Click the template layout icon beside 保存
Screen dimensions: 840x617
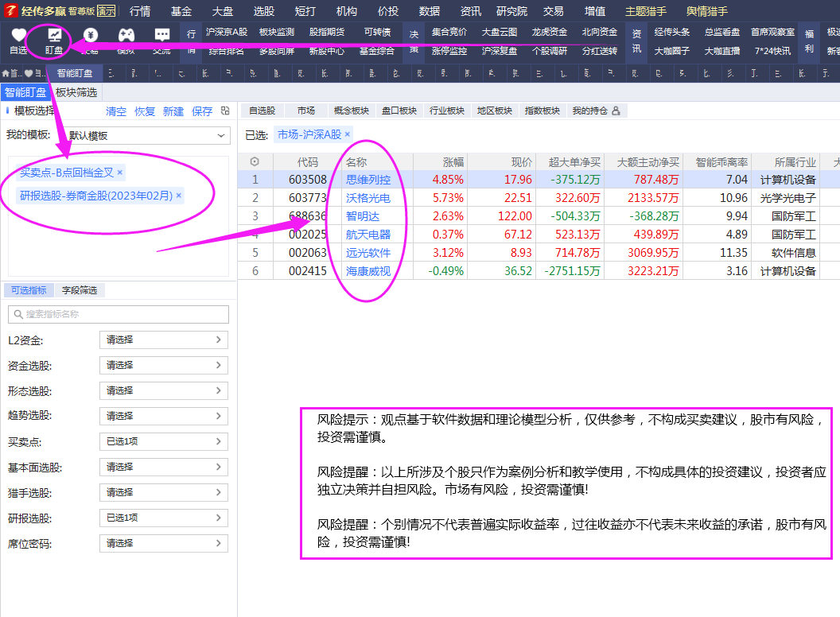(225, 111)
